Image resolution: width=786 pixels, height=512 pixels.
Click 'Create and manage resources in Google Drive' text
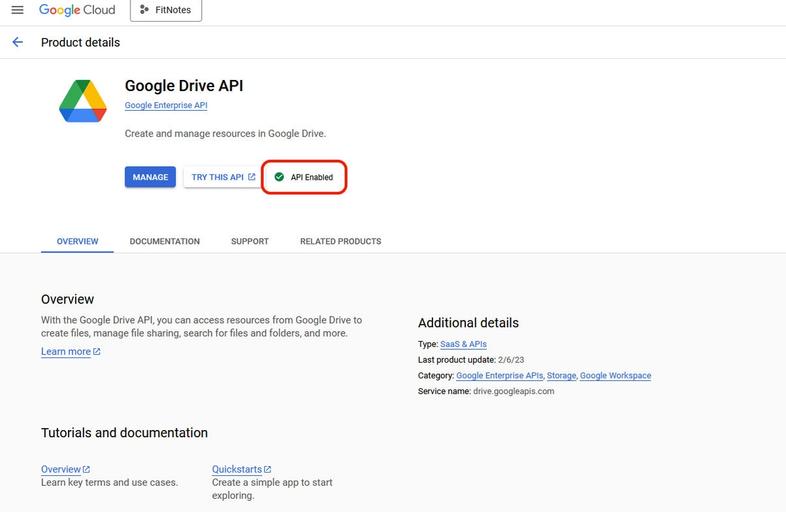[x=226, y=134]
